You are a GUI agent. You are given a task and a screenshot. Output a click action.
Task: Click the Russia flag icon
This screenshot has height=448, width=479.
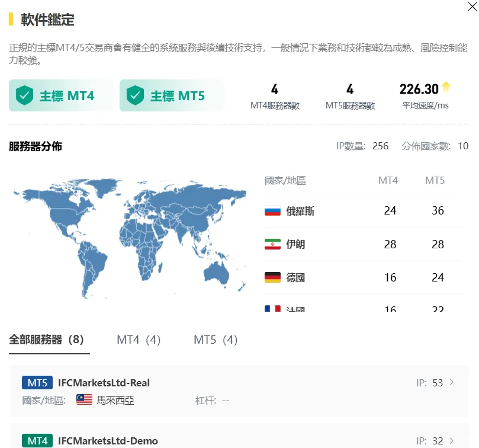coord(272,211)
